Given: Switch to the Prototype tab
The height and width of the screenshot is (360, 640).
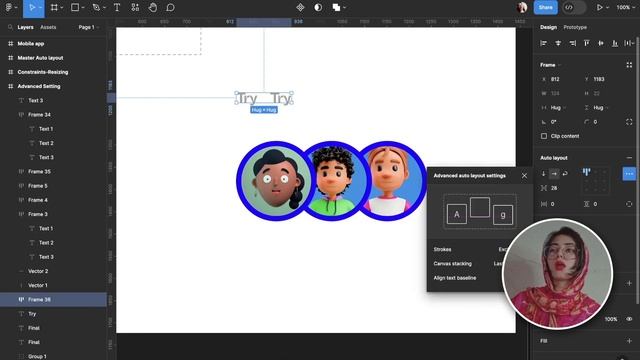Looking at the screenshot, I should (x=575, y=27).
